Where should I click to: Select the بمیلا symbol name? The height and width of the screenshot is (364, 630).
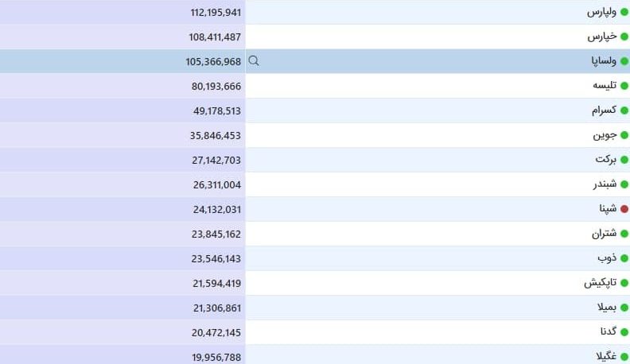pos(605,308)
